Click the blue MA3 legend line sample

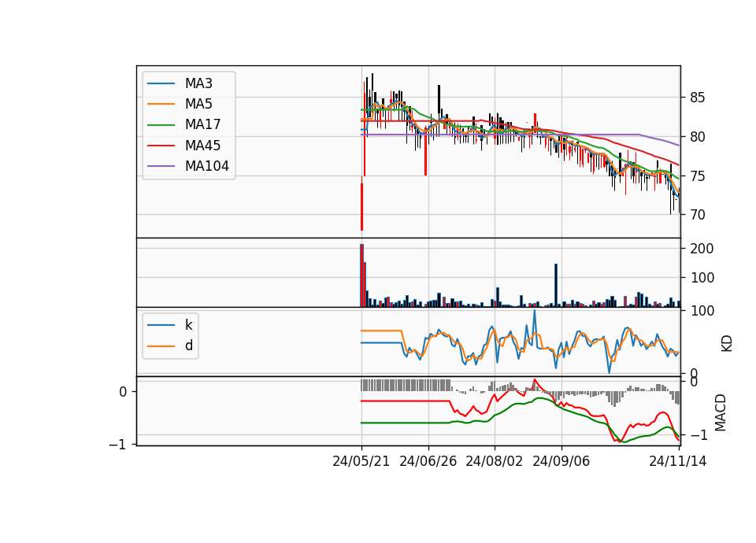pos(161,83)
